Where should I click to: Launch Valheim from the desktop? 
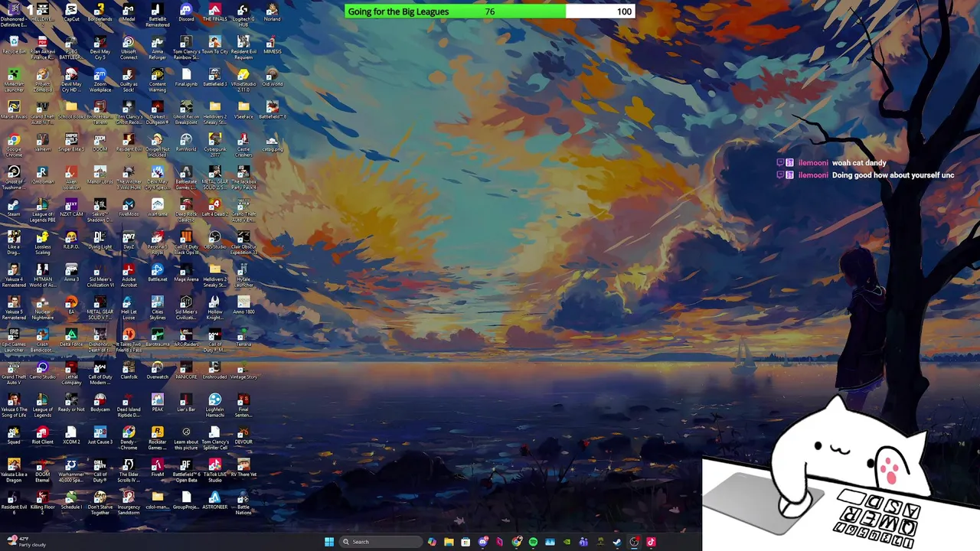pos(42,142)
